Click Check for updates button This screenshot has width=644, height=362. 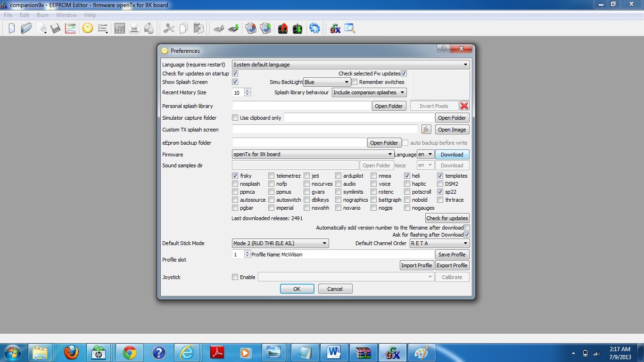[x=447, y=218]
